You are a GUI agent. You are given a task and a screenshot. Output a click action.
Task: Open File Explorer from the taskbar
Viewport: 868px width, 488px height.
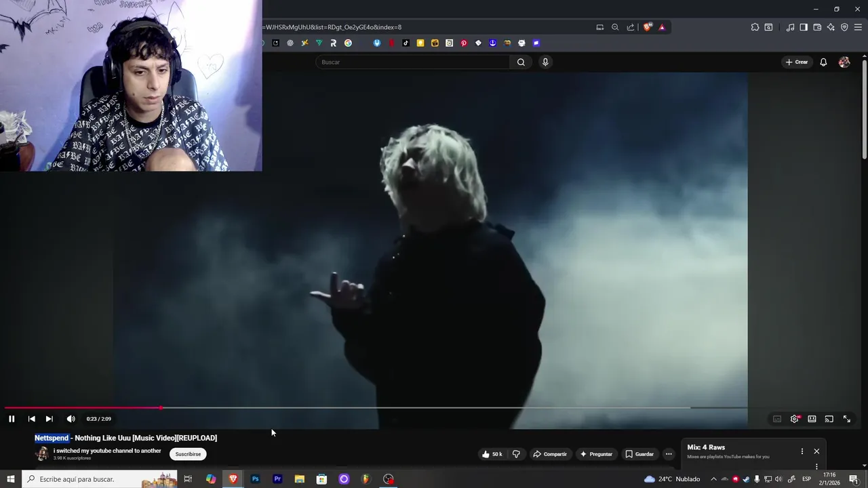point(300,479)
